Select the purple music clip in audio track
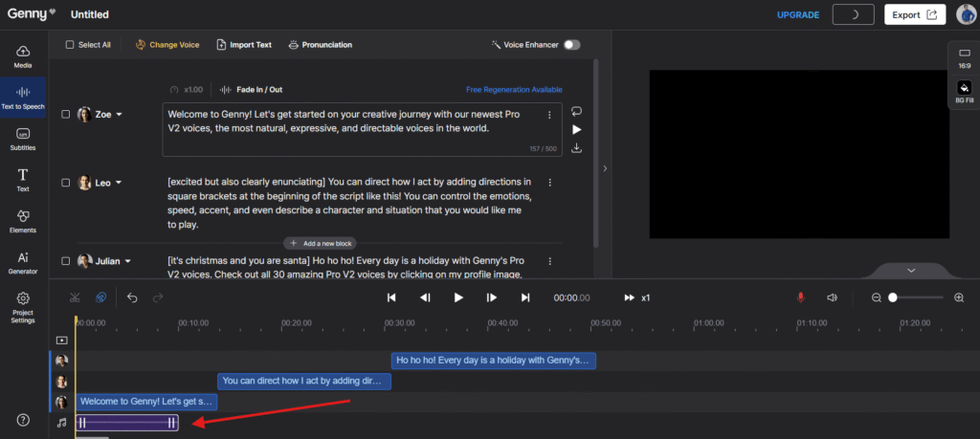This screenshot has width=980, height=439. 127,423
